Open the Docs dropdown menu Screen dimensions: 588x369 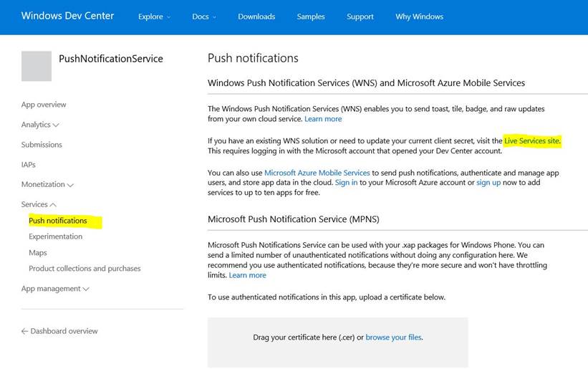pyautogui.click(x=204, y=16)
